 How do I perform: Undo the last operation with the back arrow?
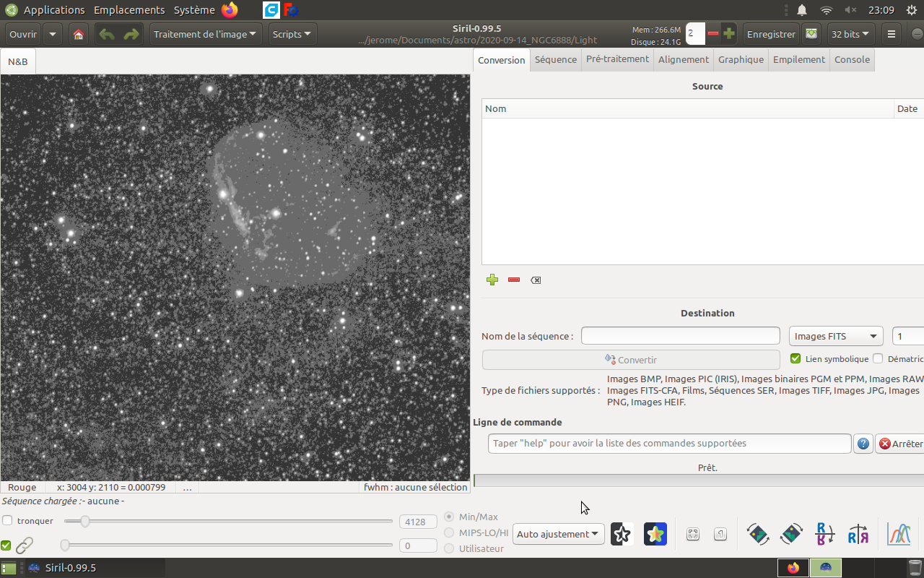pyautogui.click(x=107, y=34)
